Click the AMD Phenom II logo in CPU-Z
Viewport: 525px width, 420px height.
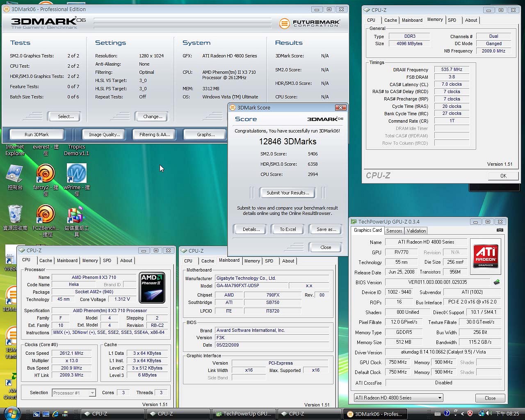(x=152, y=288)
